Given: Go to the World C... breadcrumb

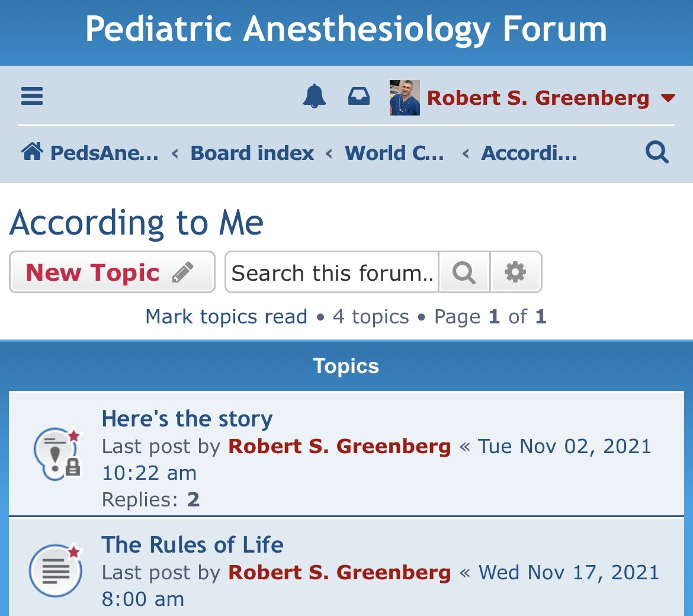Looking at the screenshot, I should [394, 153].
